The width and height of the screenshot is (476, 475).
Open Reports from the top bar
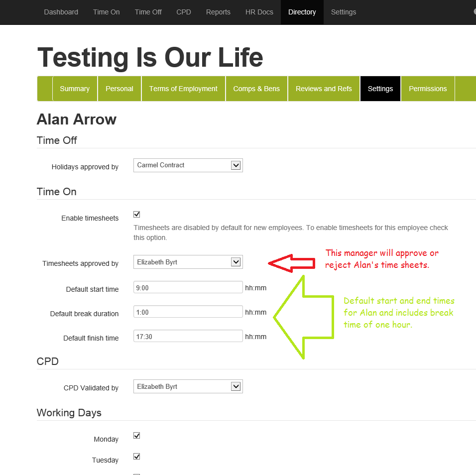(218, 12)
